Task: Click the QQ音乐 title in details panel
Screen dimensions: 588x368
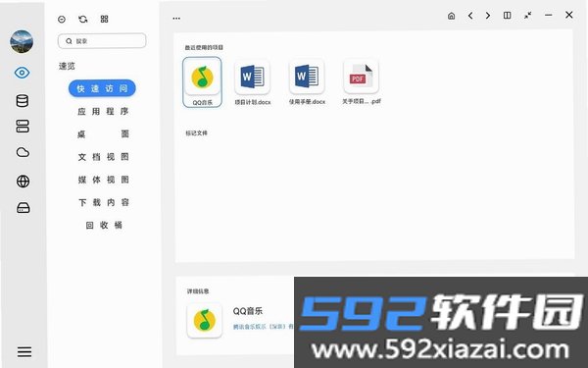Action: [x=248, y=311]
